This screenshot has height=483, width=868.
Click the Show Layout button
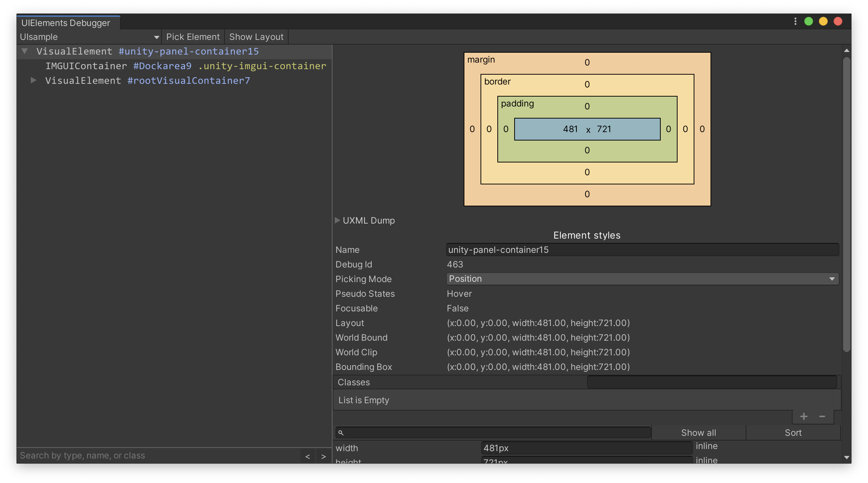pyautogui.click(x=256, y=37)
